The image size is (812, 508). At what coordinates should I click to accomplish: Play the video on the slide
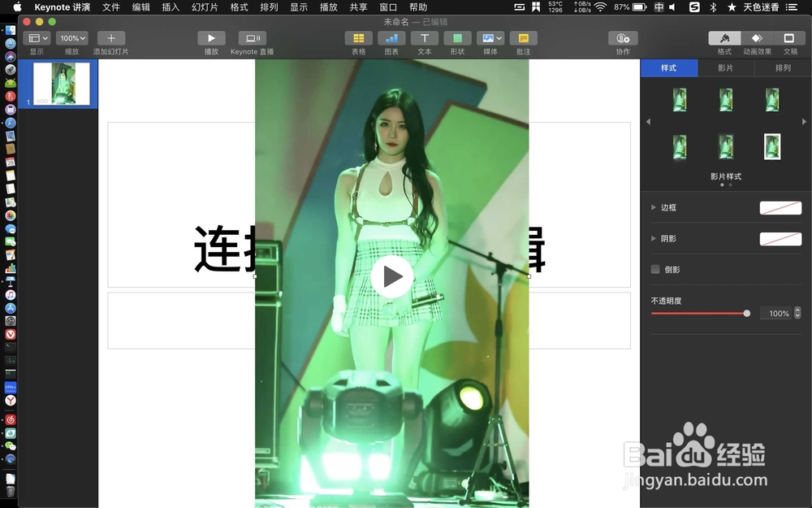point(392,277)
